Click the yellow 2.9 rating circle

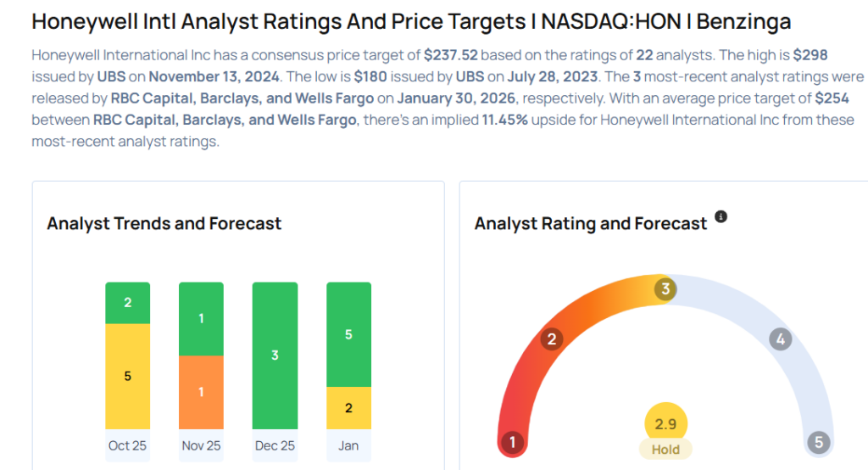tap(665, 423)
